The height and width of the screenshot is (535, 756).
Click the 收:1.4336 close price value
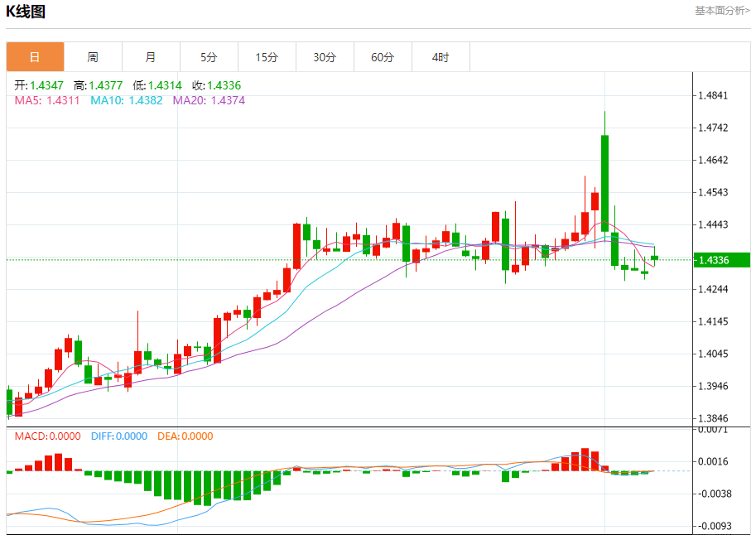coord(216,85)
